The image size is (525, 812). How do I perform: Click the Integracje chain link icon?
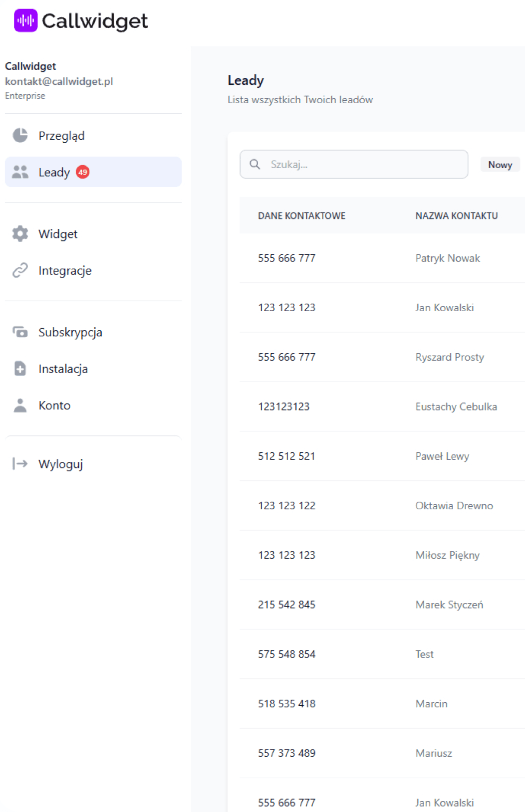click(x=20, y=270)
